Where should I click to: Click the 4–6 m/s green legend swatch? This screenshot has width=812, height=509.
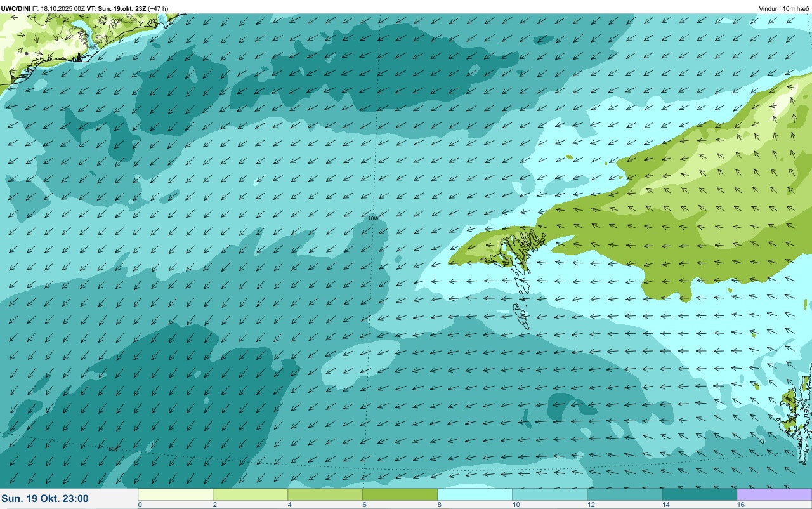coord(325,494)
